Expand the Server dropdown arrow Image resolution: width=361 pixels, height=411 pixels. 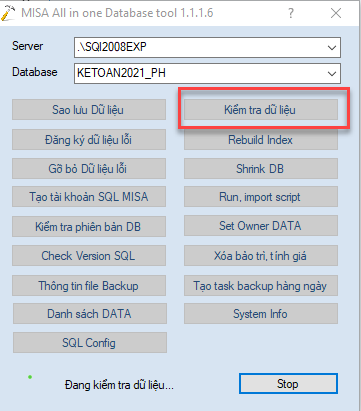[332, 47]
